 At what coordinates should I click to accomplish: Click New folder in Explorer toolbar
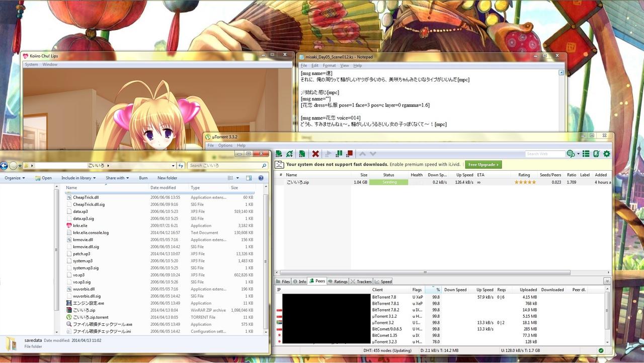167,178
